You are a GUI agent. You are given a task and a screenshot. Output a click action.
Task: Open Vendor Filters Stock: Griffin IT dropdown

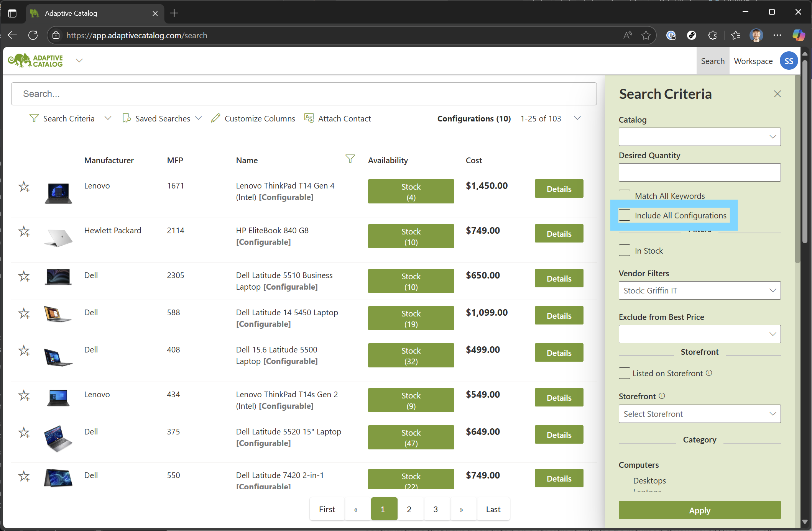(700, 290)
